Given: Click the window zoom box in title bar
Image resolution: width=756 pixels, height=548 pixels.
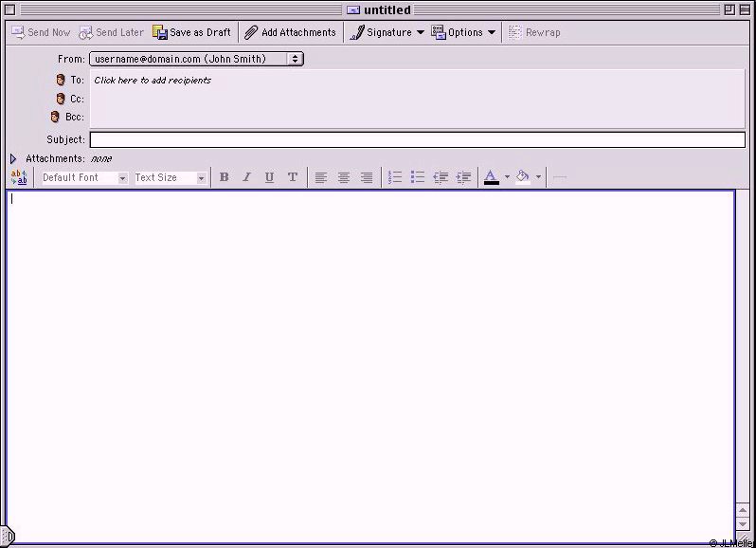Looking at the screenshot, I should 729,9.
